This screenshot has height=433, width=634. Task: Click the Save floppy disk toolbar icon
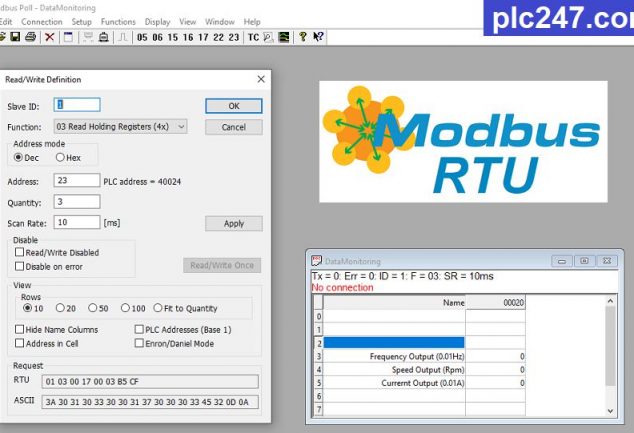coord(15,37)
